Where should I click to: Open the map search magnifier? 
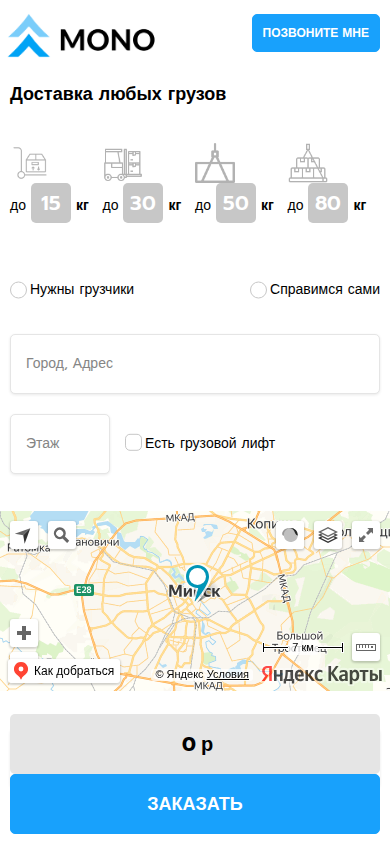pyautogui.click(x=62, y=535)
